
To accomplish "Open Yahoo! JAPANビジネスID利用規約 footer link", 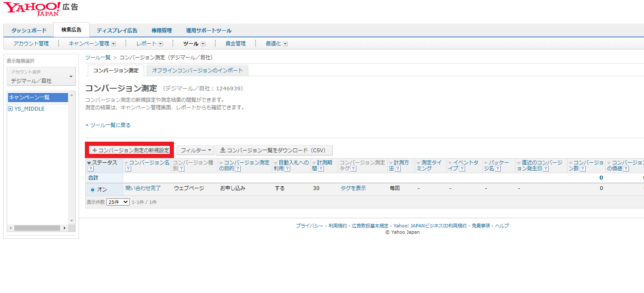I will click(430, 226).
